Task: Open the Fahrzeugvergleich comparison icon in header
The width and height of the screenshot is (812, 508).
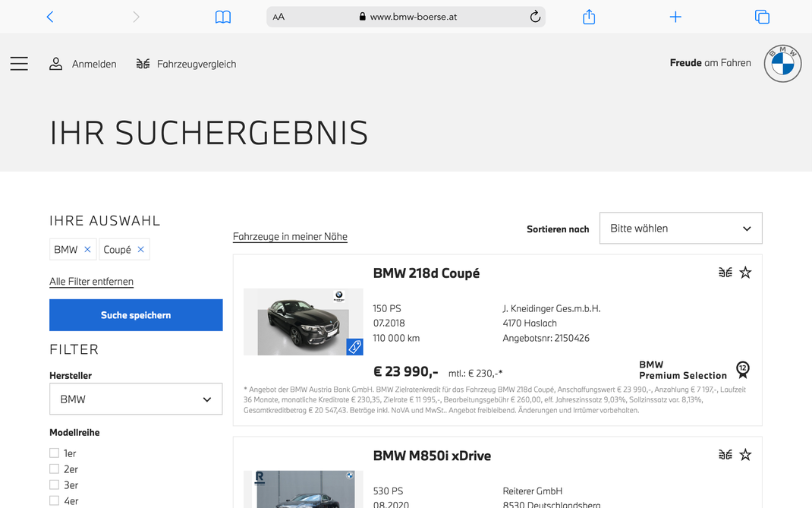Action: (x=143, y=64)
